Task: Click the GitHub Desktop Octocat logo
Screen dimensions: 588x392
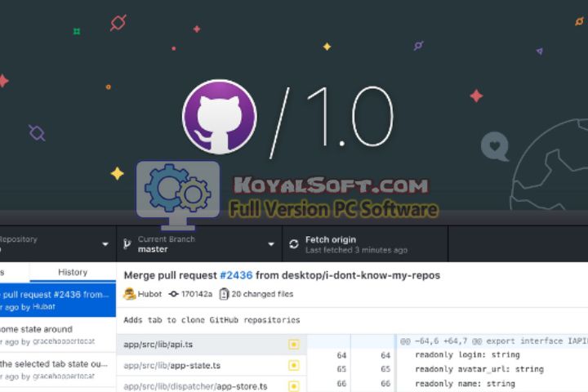Action: (220, 116)
